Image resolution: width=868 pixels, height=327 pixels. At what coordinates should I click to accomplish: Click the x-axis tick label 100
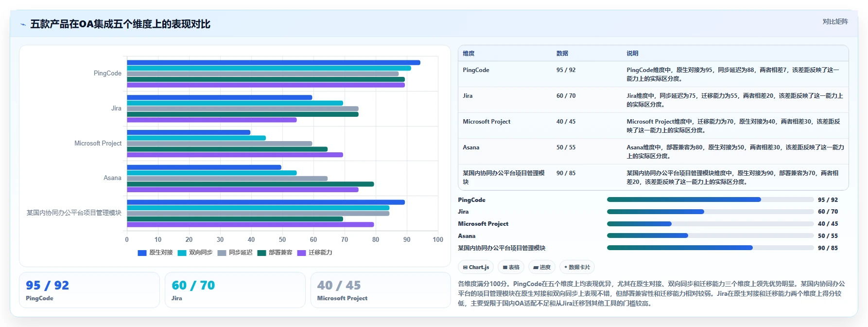438,239
